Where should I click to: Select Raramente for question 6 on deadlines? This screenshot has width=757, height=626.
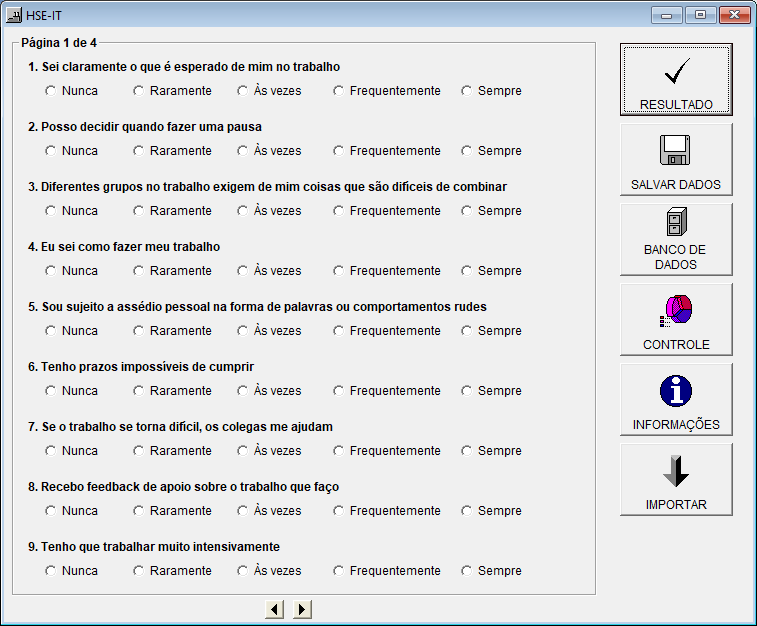click(139, 391)
